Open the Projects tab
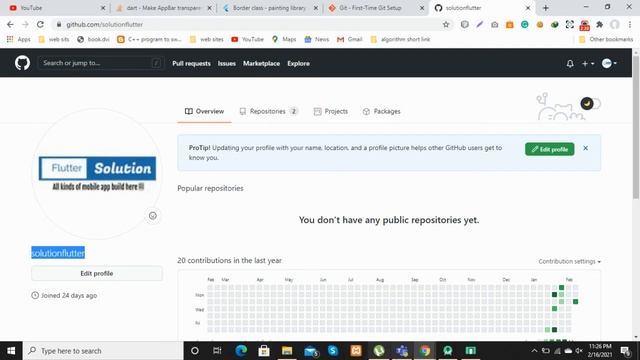The image size is (640, 360). click(331, 111)
